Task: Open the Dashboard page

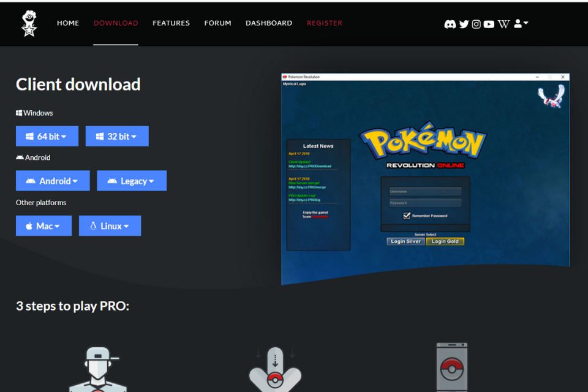Action: coord(269,23)
